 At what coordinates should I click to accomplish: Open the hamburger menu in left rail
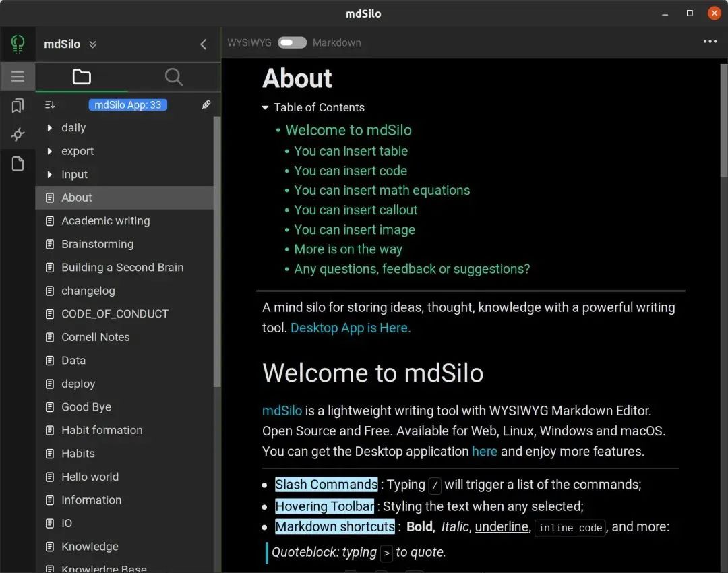[18, 76]
